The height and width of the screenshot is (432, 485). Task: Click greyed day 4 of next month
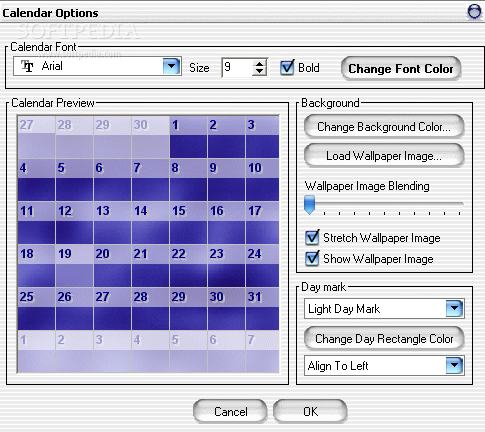tap(150, 352)
